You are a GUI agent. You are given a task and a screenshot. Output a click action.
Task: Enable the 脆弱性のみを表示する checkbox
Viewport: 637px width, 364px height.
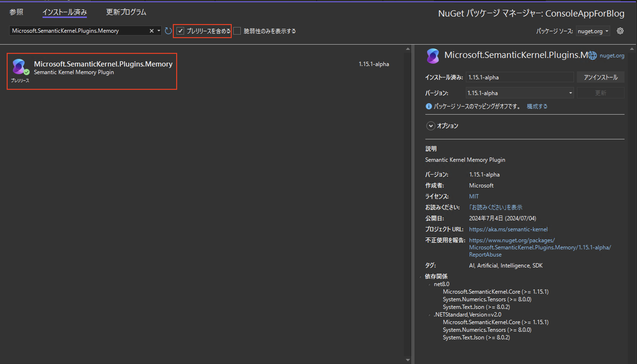pyautogui.click(x=237, y=30)
